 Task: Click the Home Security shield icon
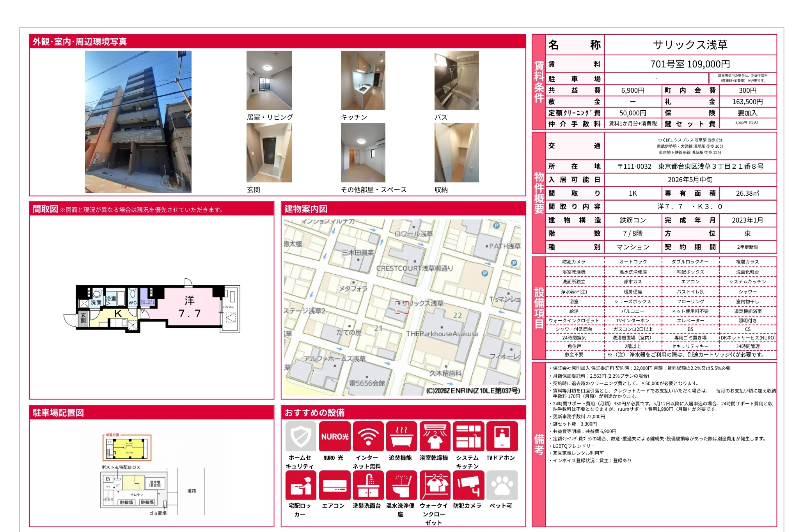[x=301, y=436]
